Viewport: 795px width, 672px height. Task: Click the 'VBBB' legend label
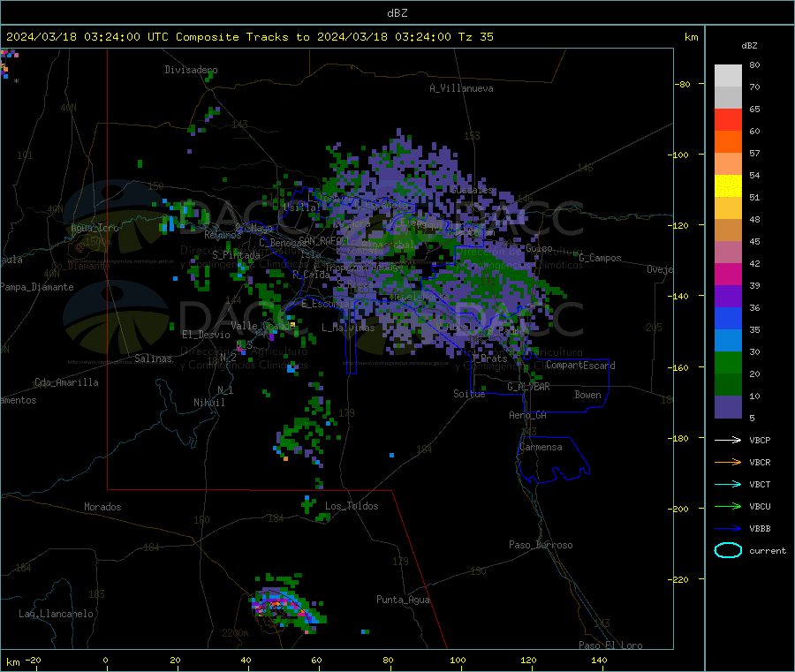pyautogui.click(x=760, y=529)
